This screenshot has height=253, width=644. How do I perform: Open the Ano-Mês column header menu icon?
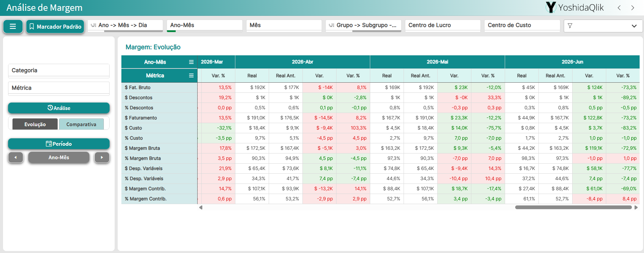click(191, 62)
